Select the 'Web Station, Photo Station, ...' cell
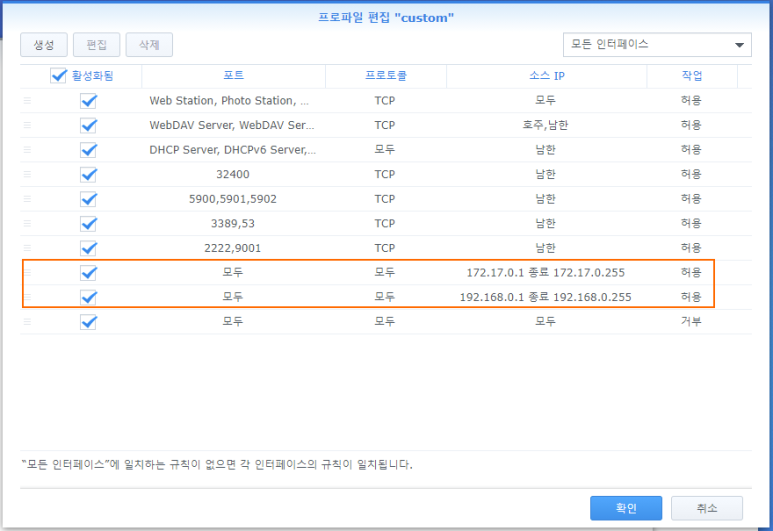Screen dimensions: 773x531 [229, 101]
